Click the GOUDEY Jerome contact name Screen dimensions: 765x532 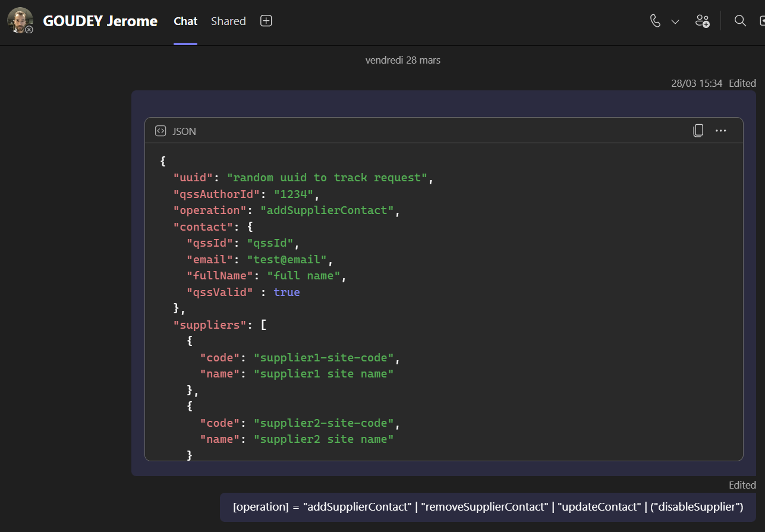point(100,21)
